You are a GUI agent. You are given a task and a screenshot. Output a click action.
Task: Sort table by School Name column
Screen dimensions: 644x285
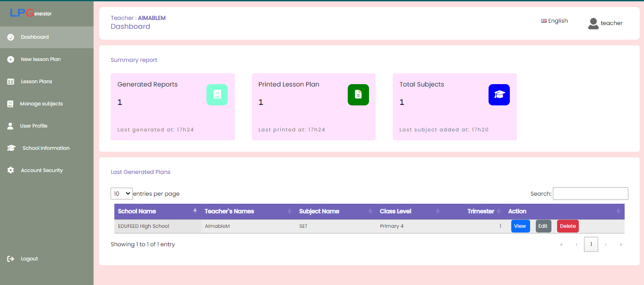coord(157,211)
